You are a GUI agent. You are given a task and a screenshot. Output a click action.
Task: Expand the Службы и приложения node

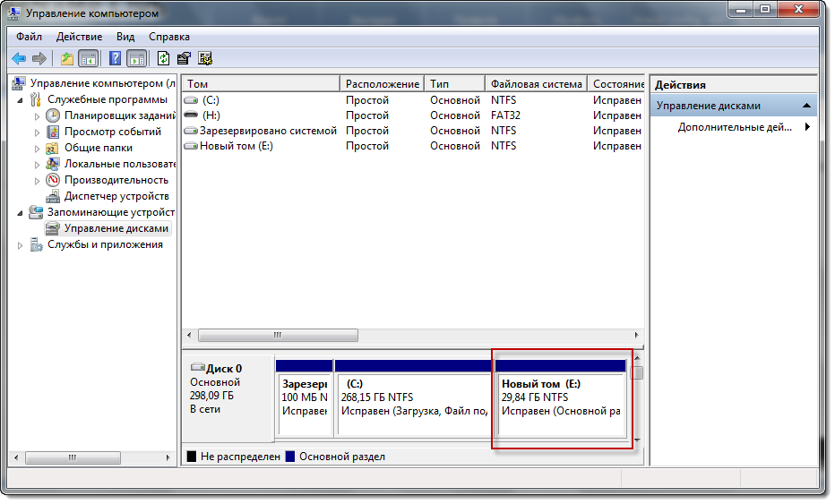[21, 244]
